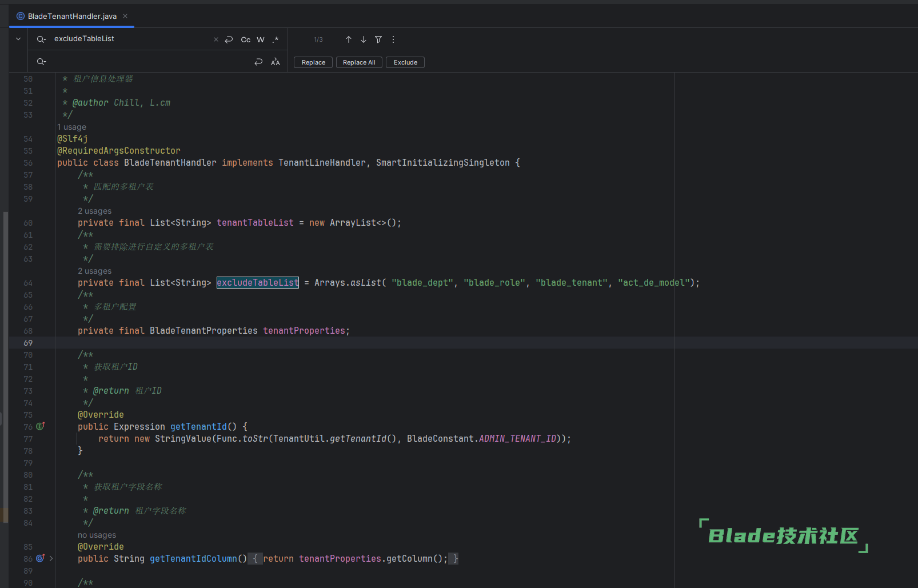Click the '1 usage' hint above class

[x=72, y=127]
